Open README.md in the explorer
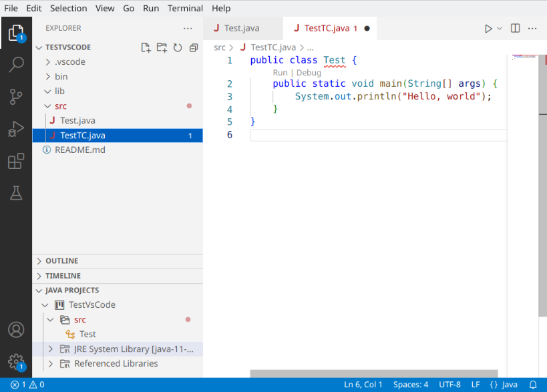 pos(118,150)
